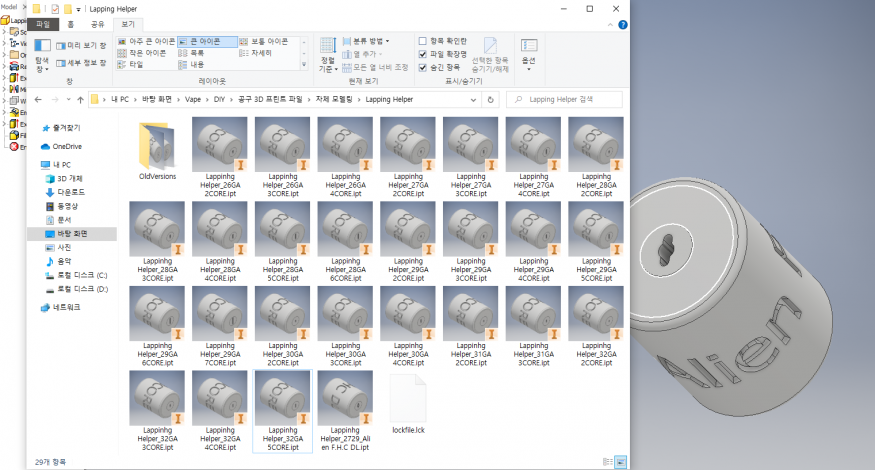
Task: Open recent locations dropdown next to forward arrow
Action: (65, 100)
